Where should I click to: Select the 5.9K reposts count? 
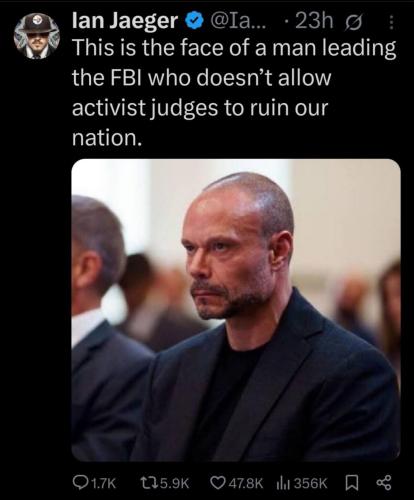click(173, 483)
